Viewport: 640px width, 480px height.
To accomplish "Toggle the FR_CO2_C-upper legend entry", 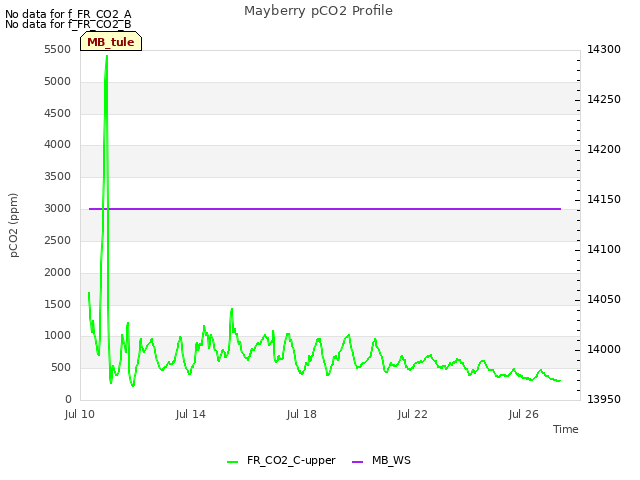I will (x=281, y=460).
